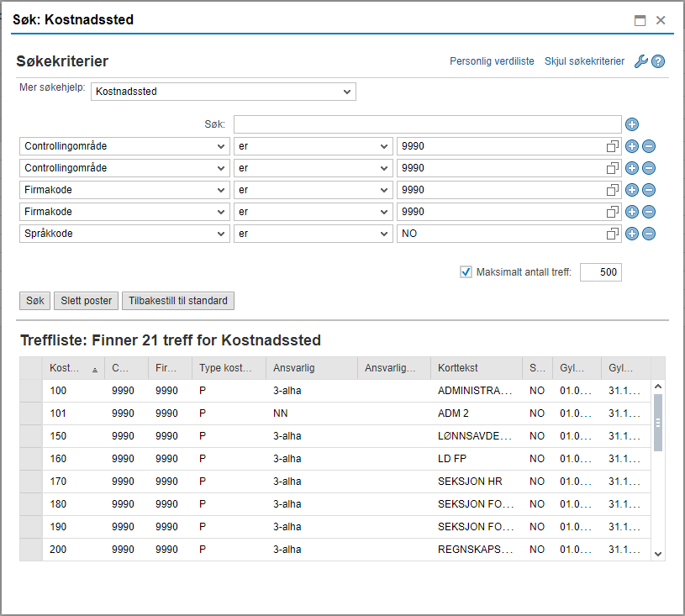Open the first Controllingområde field dropdown
Image resolution: width=685 pixels, height=616 pixels.
[x=124, y=146]
